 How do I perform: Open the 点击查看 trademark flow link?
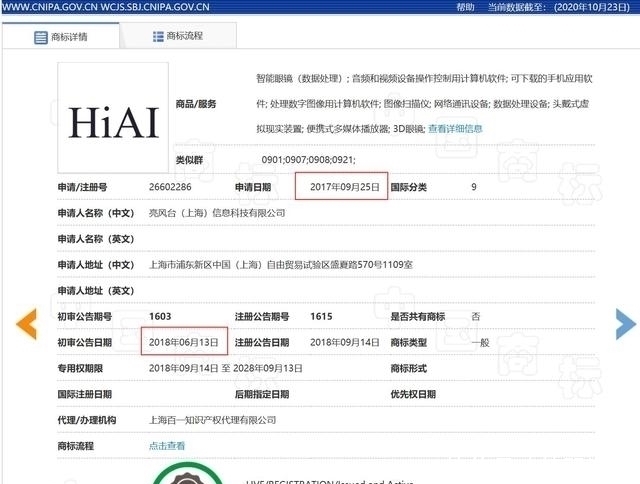(x=167, y=446)
